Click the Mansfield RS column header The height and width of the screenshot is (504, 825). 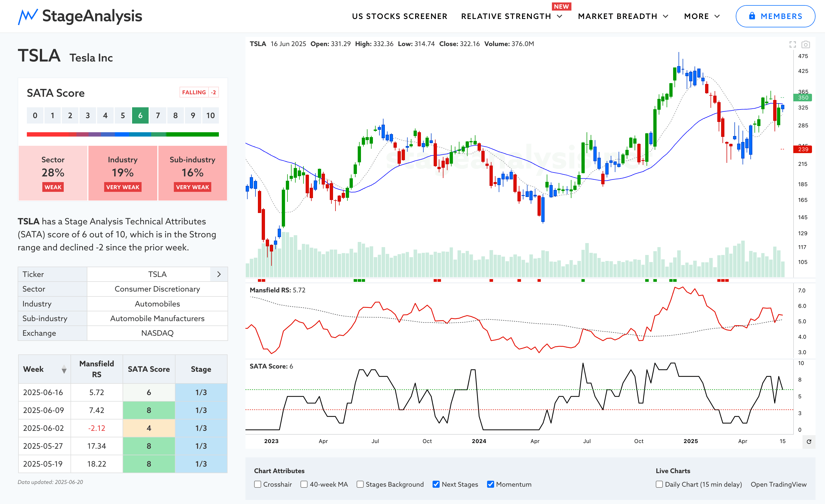(x=97, y=369)
